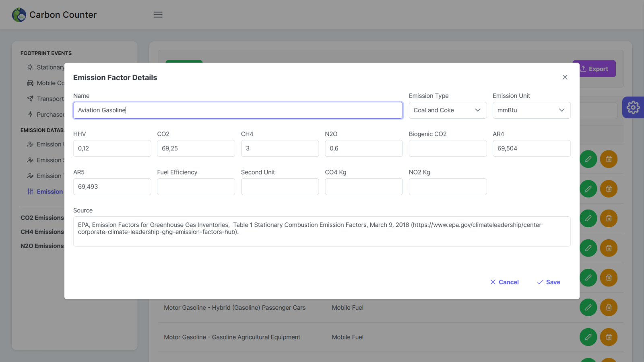Viewport: 644px width, 362px height.
Task: Open the settings gear panel
Action: [633, 107]
